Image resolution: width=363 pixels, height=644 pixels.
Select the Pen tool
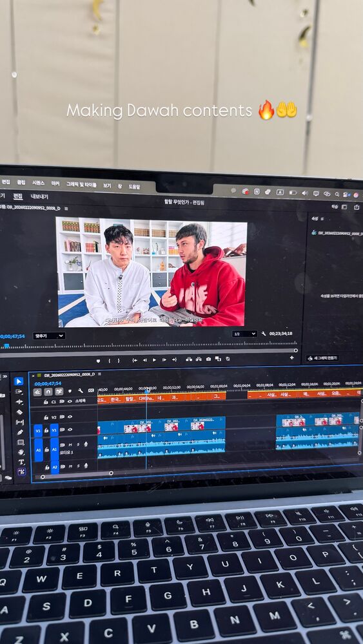tap(20, 433)
